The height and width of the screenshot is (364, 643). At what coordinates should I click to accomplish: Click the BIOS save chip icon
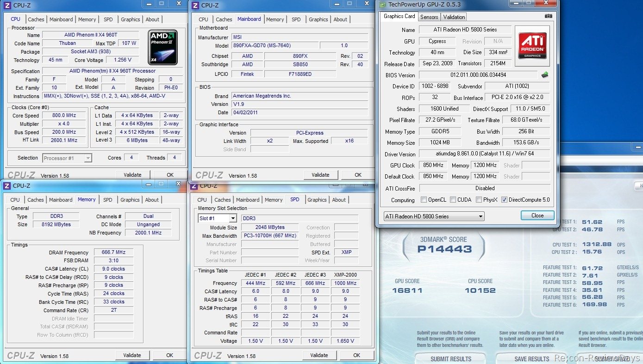545,75
